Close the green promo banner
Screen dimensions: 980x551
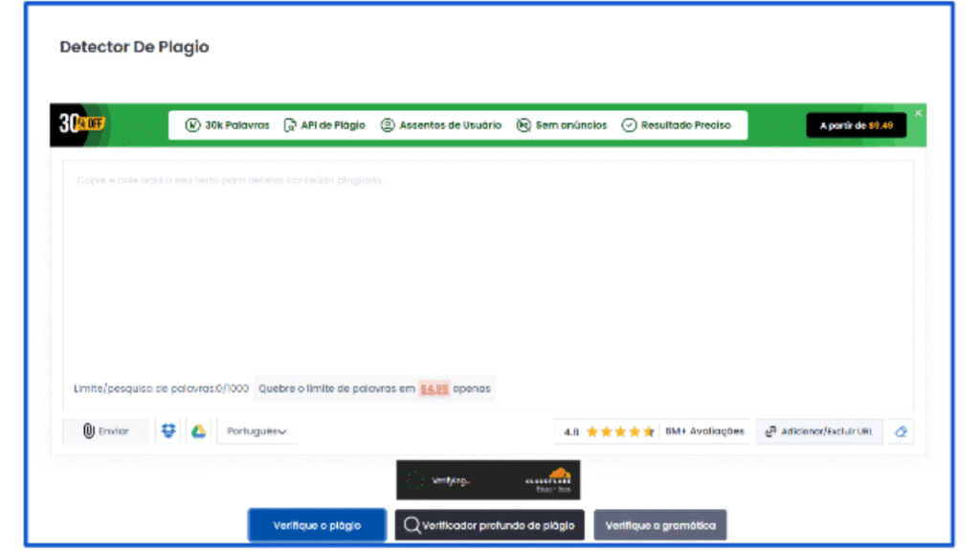tap(918, 113)
